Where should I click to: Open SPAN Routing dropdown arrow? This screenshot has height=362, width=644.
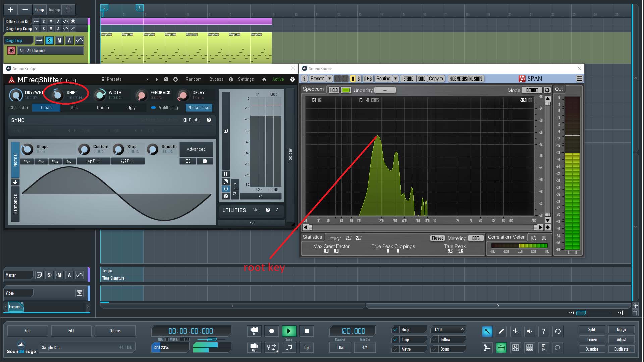click(x=396, y=79)
